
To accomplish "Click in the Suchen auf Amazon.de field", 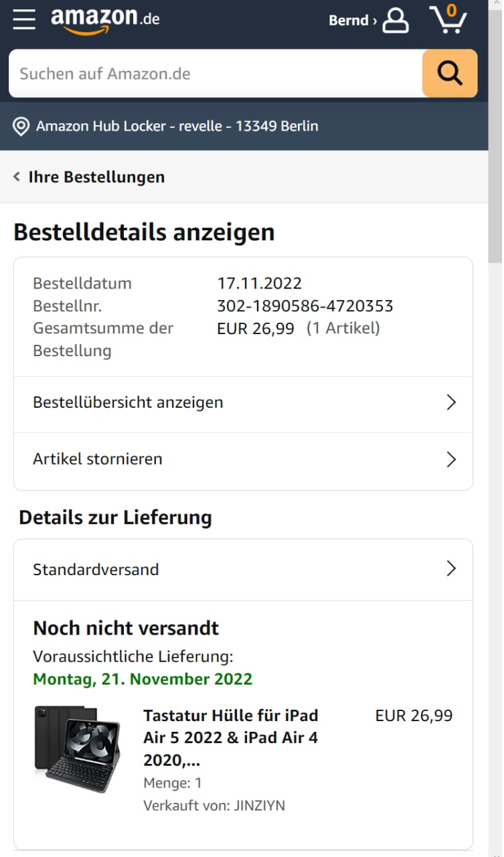I will point(214,74).
